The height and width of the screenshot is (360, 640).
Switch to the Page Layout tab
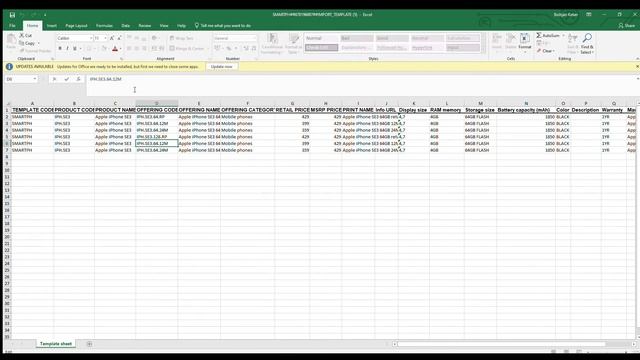(76, 26)
